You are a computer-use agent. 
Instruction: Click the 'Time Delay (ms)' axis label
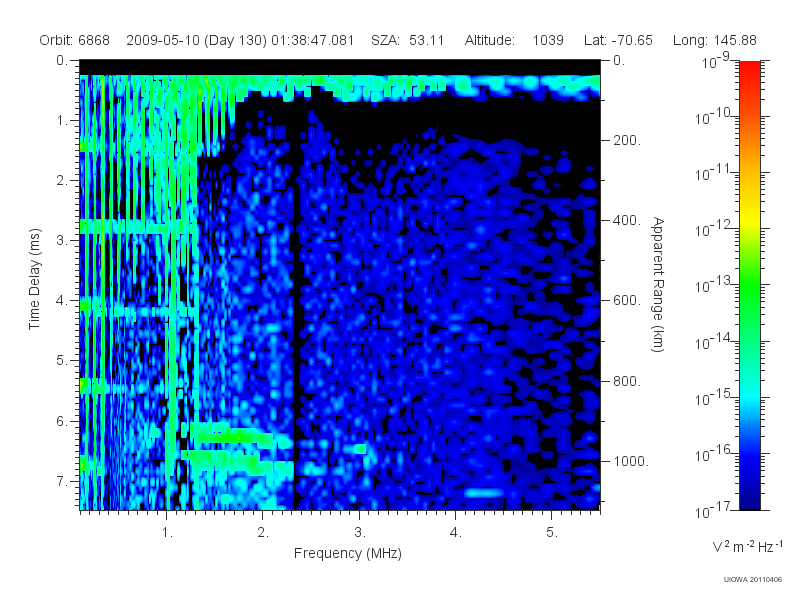pos(34,279)
